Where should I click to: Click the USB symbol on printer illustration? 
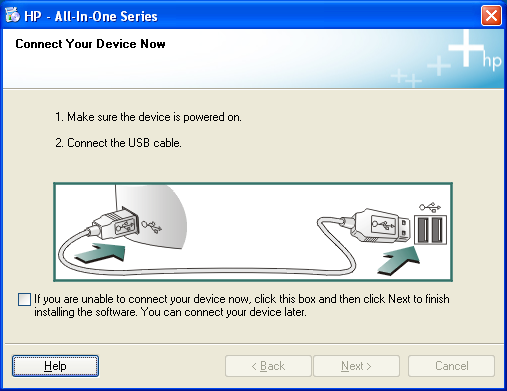[x=152, y=226]
